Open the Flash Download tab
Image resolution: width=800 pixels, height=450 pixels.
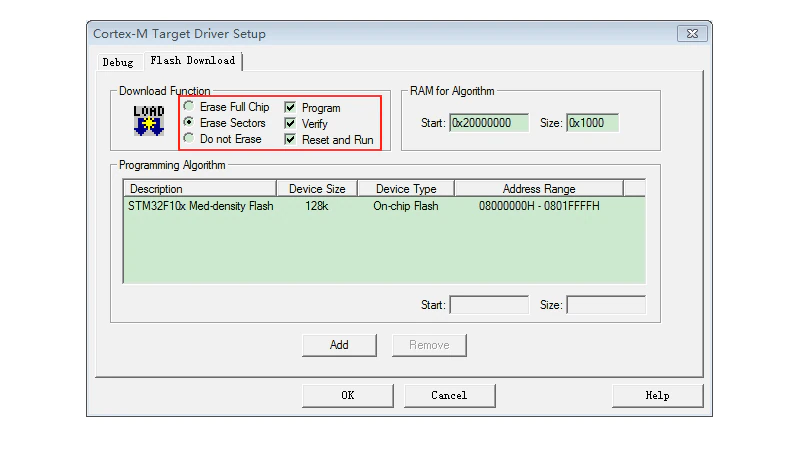pos(193,60)
